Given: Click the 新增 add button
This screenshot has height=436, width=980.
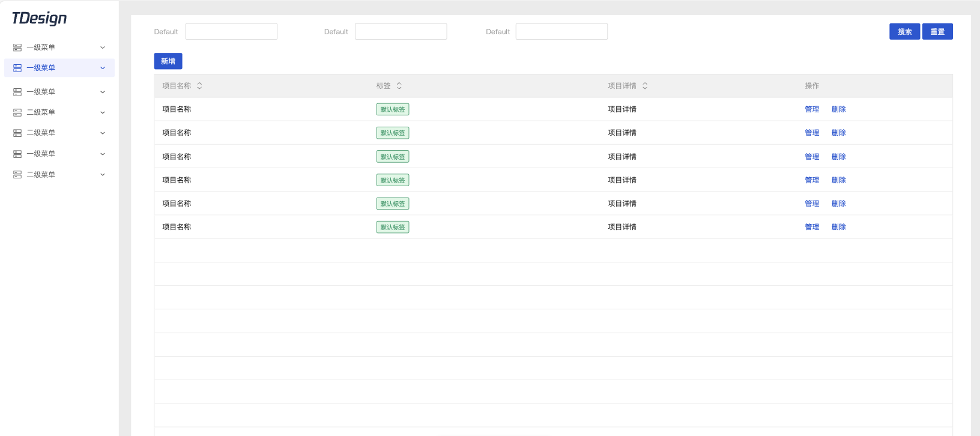Looking at the screenshot, I should [x=168, y=61].
